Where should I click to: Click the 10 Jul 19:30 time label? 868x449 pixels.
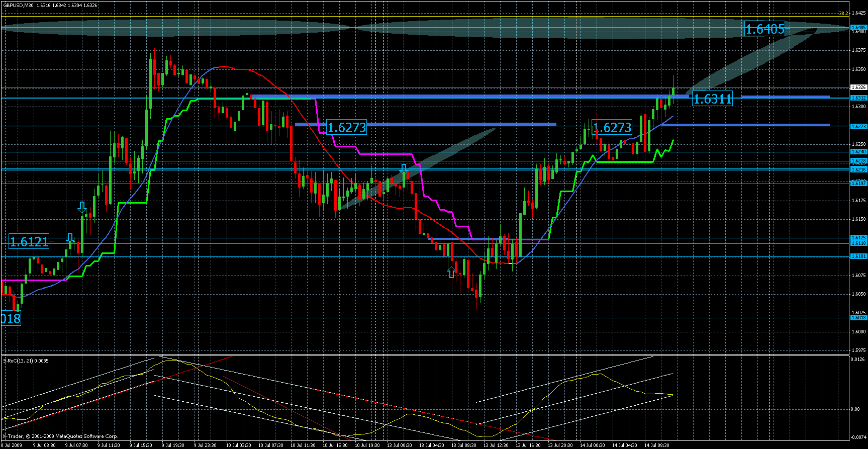367,445
